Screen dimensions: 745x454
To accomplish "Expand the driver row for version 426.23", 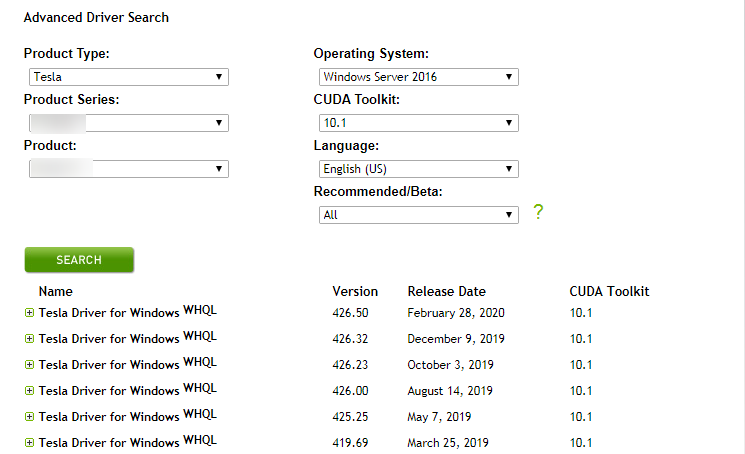I will [x=29, y=365].
